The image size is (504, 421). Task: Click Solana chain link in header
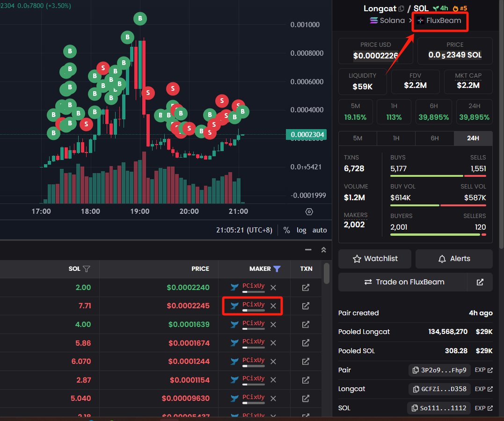(x=387, y=21)
